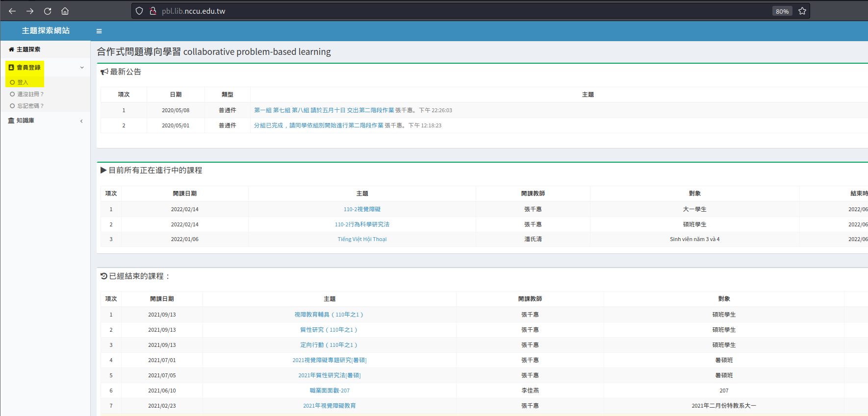Click the shield tracking protection icon
The height and width of the screenshot is (416, 868).
(139, 11)
